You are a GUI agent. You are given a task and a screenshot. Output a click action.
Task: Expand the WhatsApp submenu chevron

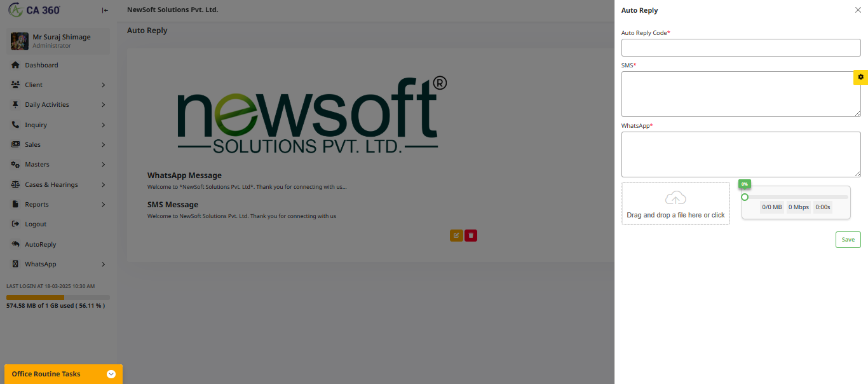point(103,264)
